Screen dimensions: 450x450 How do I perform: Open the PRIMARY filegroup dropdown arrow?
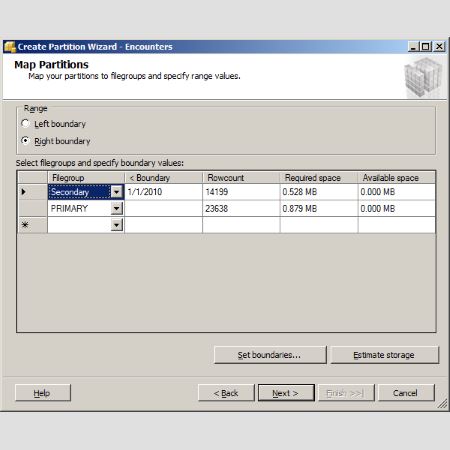pos(116,209)
